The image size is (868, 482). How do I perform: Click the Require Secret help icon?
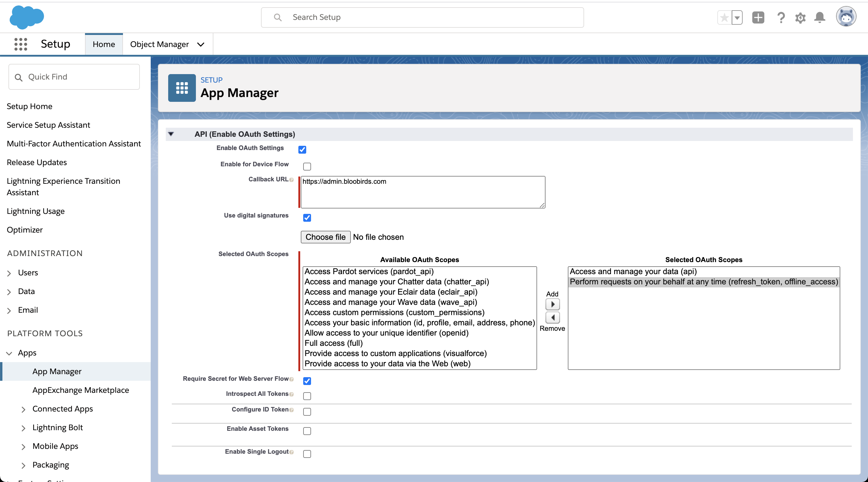point(291,379)
